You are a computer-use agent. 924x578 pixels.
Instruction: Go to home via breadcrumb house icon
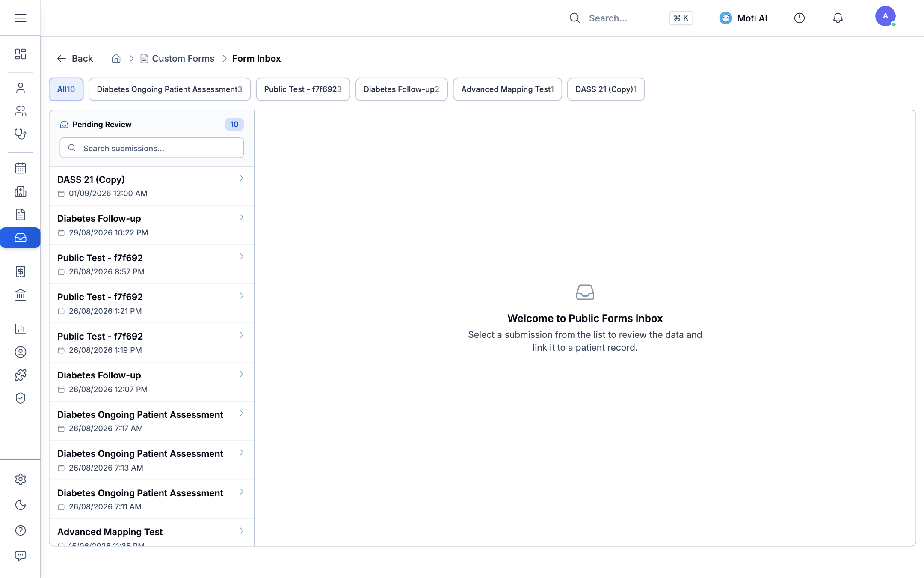point(116,58)
